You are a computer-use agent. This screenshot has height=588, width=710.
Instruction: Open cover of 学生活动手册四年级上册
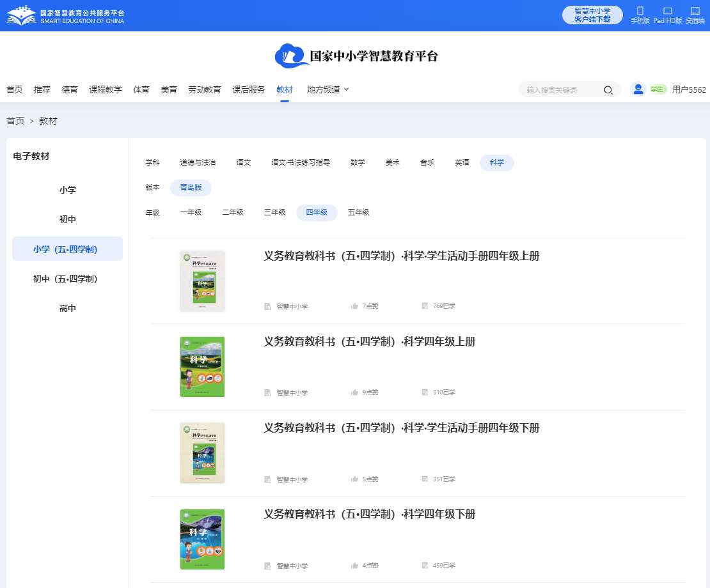pos(202,281)
